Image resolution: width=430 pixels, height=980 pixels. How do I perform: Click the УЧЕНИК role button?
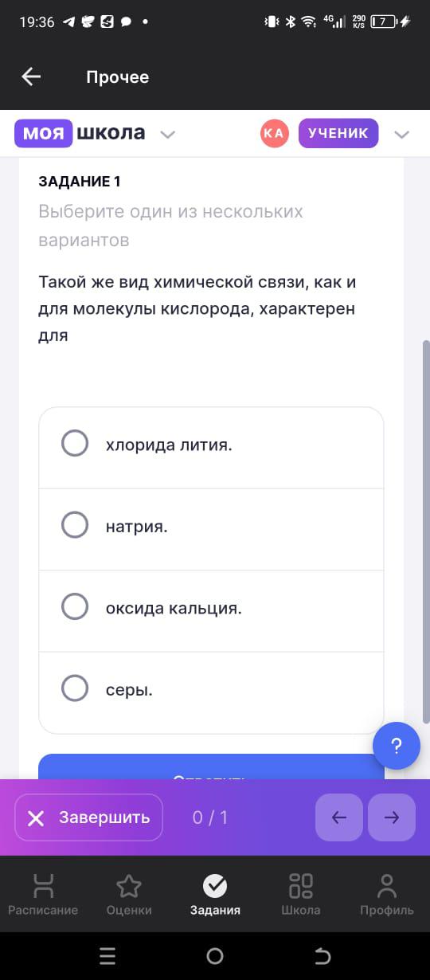pyautogui.click(x=338, y=133)
